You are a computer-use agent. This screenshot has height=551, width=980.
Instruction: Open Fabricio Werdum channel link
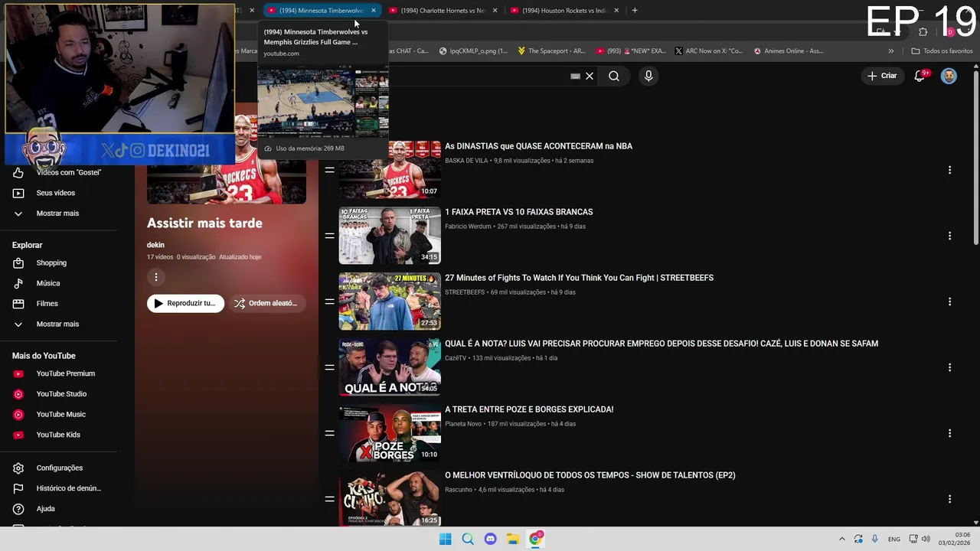click(x=468, y=227)
